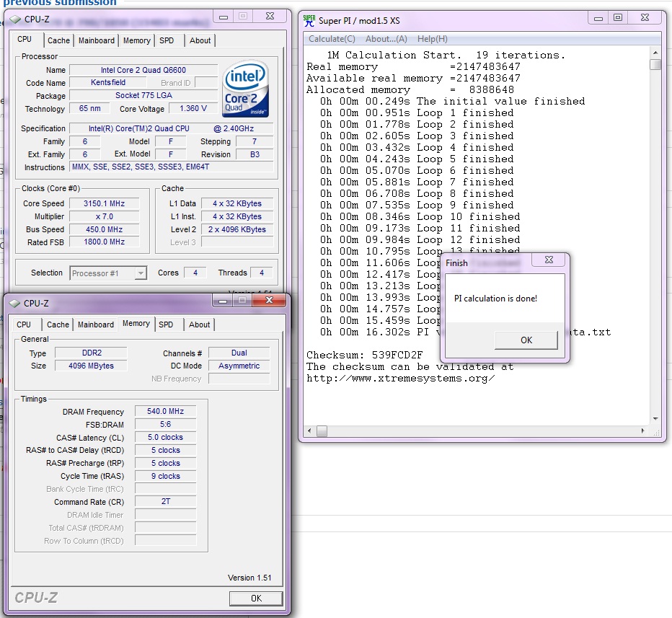
Task: Click Super PI horizontal scrollbar right arrow
Action: 642,431
